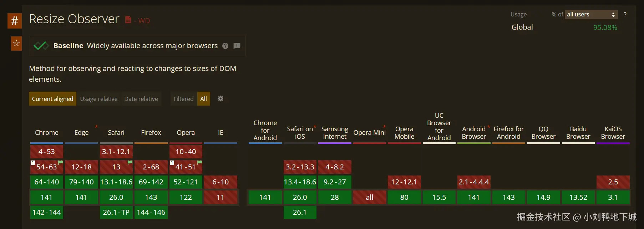Click the Chrome column header
The image size is (644, 229).
pos(47,133)
